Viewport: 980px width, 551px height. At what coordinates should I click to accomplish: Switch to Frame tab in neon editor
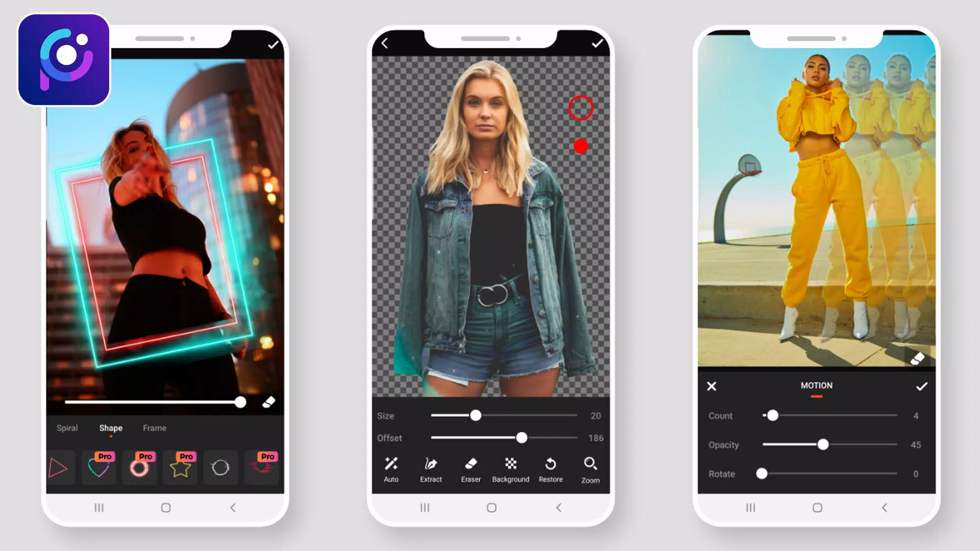pyautogui.click(x=154, y=428)
